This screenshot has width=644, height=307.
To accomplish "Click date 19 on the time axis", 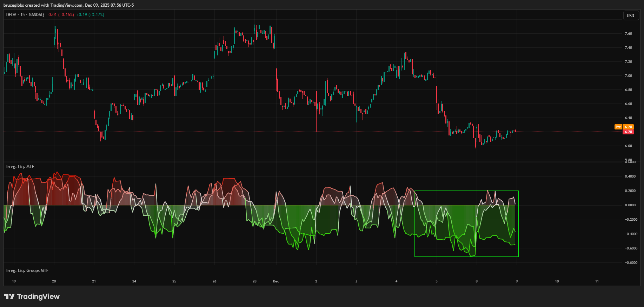I will (x=14, y=281).
